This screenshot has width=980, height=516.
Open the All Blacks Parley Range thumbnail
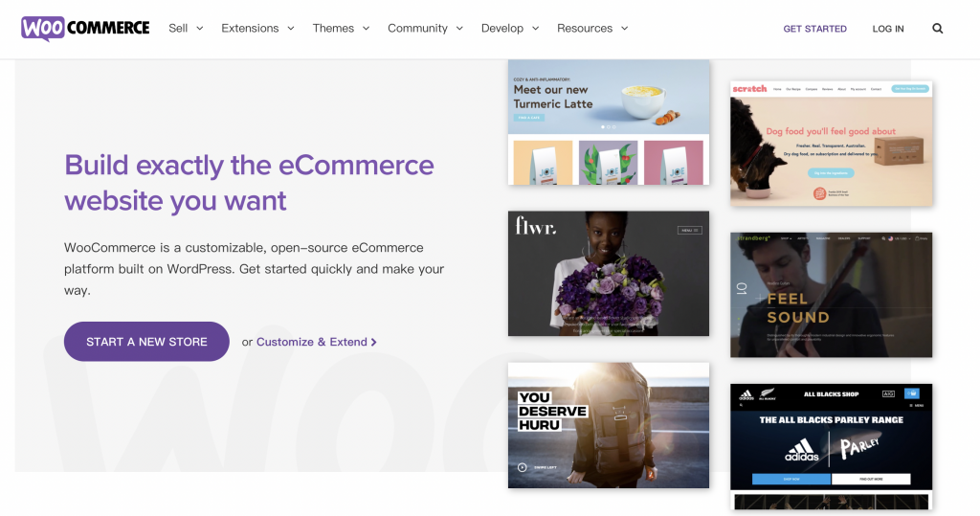point(832,446)
